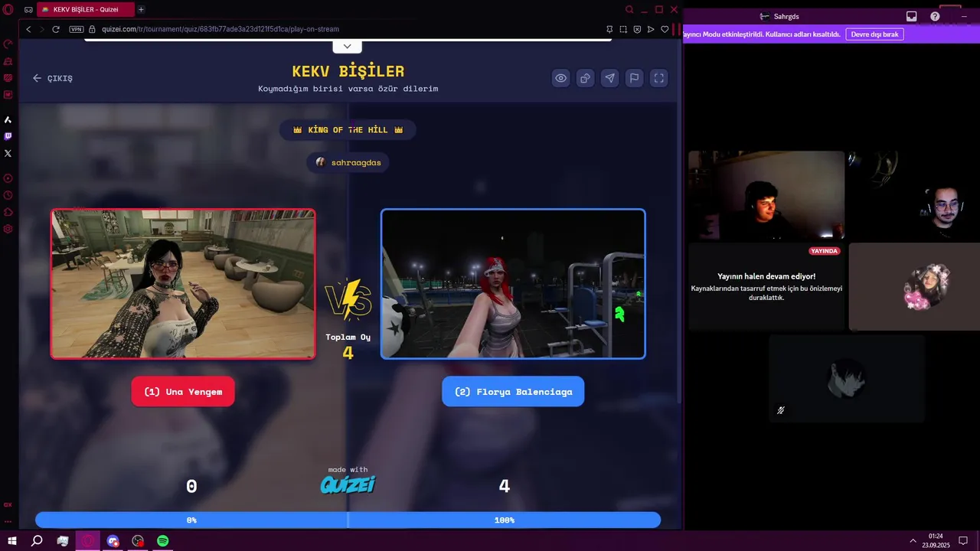This screenshot has height=551, width=980.
Task: Select the Una Vengem contestant image
Action: (183, 284)
